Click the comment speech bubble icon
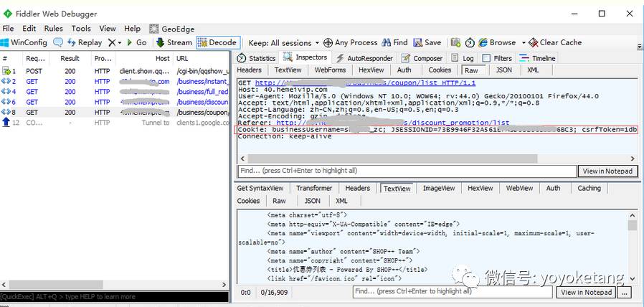 (58, 42)
